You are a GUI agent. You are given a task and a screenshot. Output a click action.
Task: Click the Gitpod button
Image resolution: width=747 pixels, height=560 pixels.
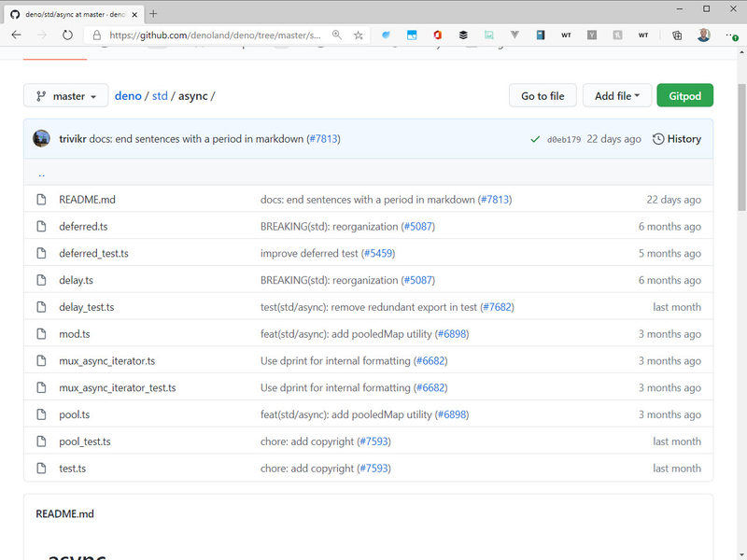pos(684,95)
